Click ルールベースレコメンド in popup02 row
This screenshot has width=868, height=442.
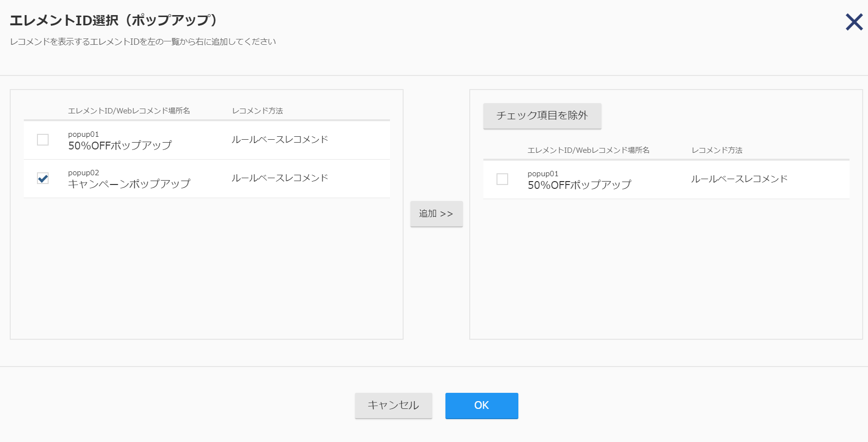pos(280,178)
